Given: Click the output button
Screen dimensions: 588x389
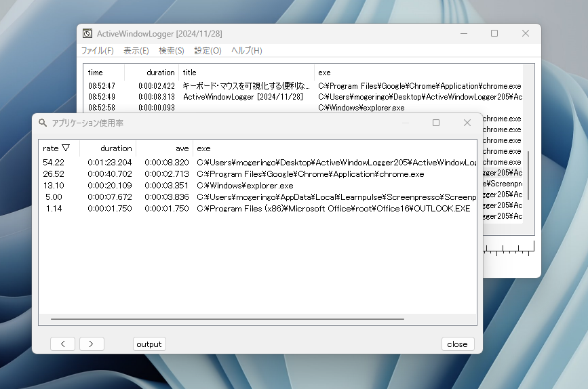Looking at the screenshot, I should click(x=149, y=344).
